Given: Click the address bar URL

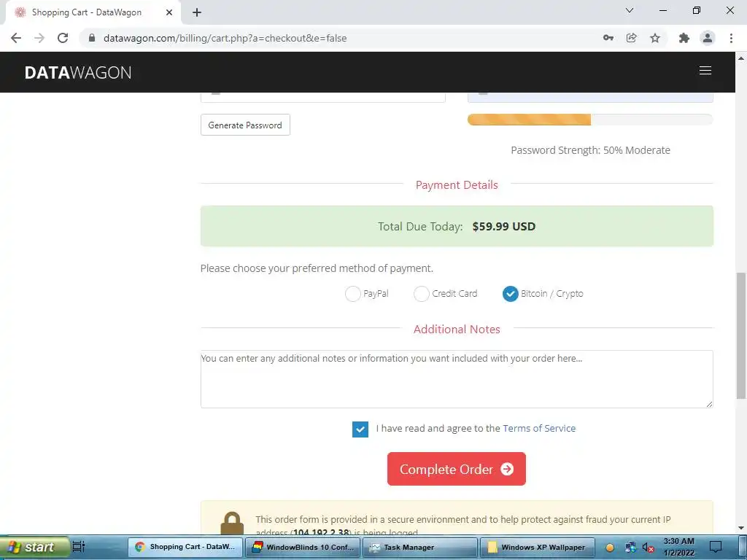Looking at the screenshot, I should (x=225, y=38).
